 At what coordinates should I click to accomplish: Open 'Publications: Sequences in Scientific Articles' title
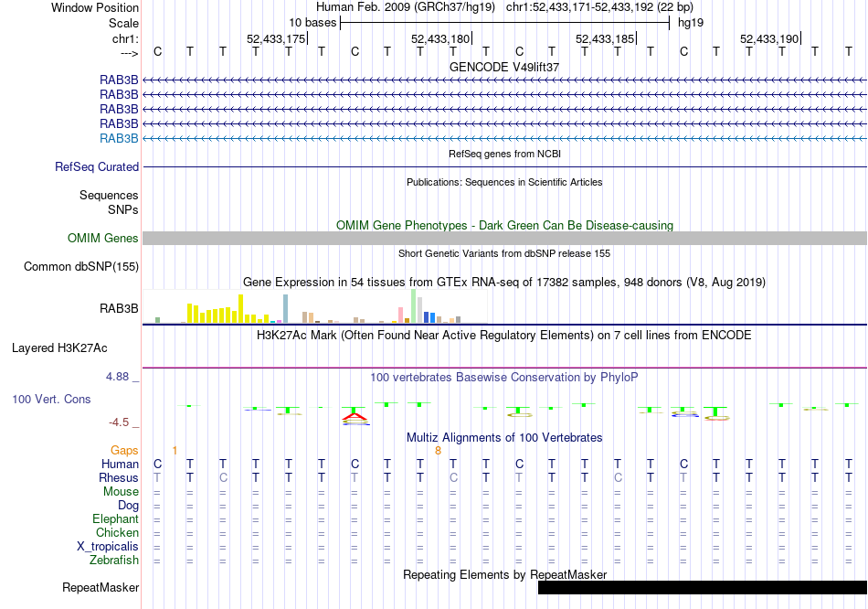coord(504,182)
